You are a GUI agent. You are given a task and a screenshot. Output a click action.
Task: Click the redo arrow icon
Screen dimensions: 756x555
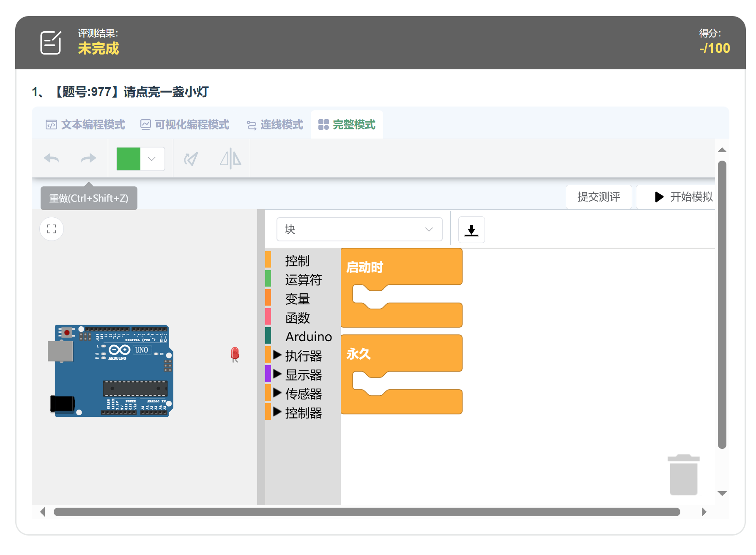click(88, 159)
